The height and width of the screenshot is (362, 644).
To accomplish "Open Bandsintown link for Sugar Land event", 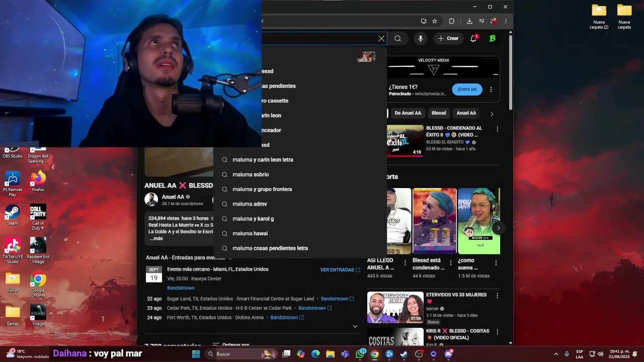I will (338, 299).
